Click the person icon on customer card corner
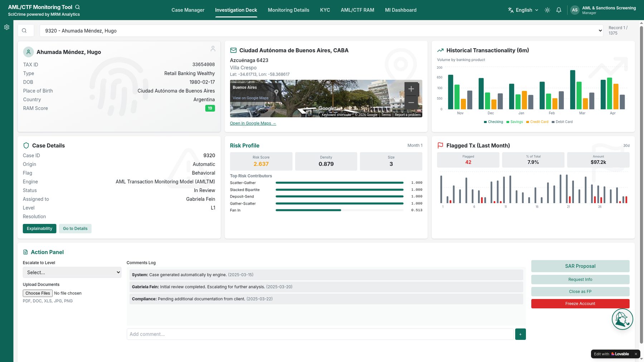The image size is (644, 362). point(213,49)
